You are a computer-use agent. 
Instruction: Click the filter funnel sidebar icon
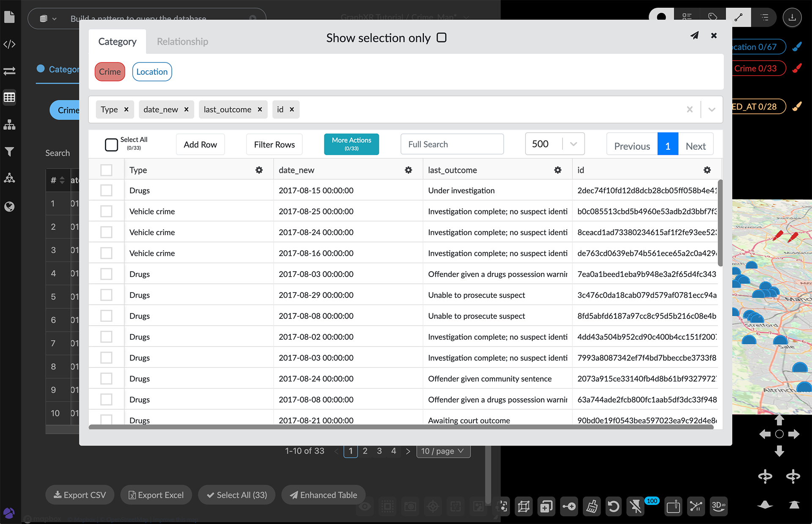click(9, 152)
